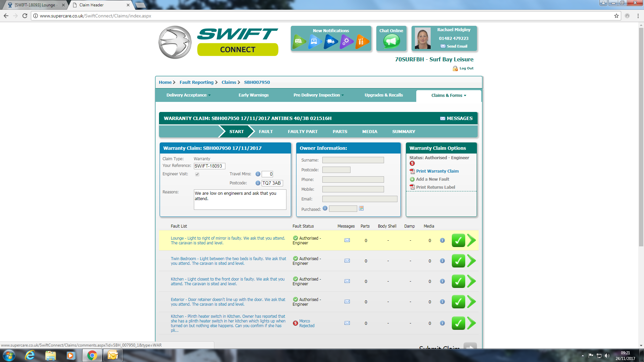Viewport: 644px width, 362px height.
Task: Click the green caravan notification icon
Action: (x=299, y=42)
